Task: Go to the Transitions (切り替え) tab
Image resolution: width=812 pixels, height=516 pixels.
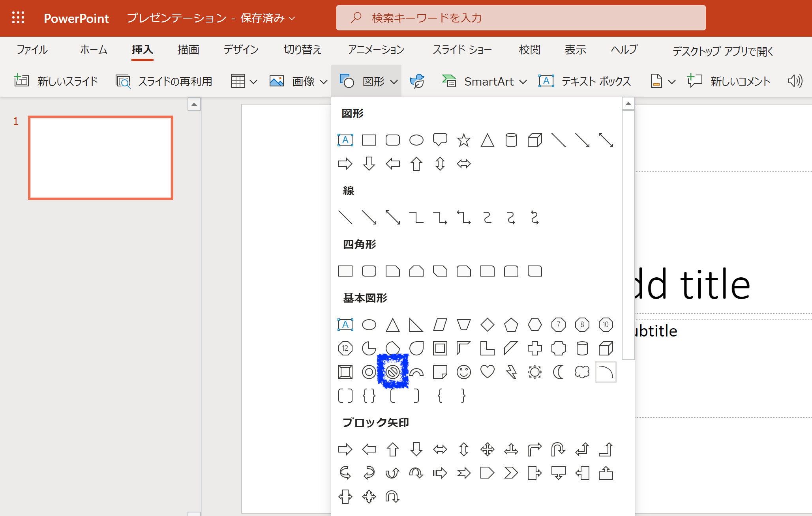Action: tap(302, 50)
